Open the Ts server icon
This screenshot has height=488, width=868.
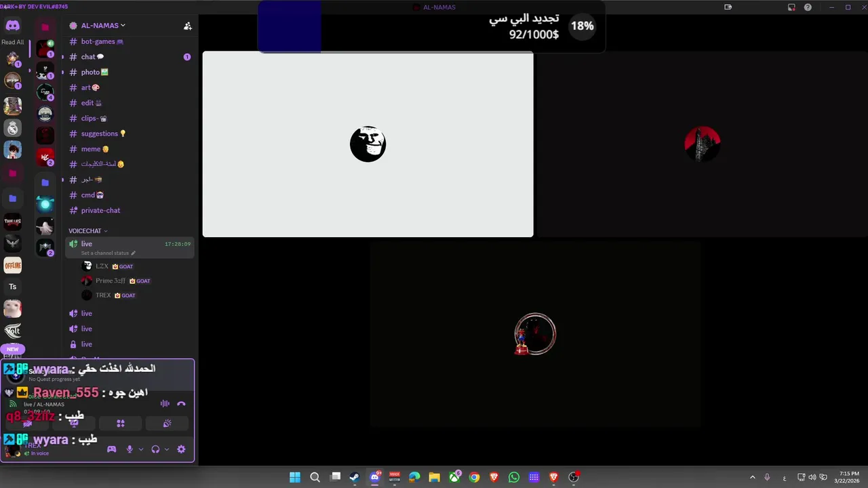12,287
